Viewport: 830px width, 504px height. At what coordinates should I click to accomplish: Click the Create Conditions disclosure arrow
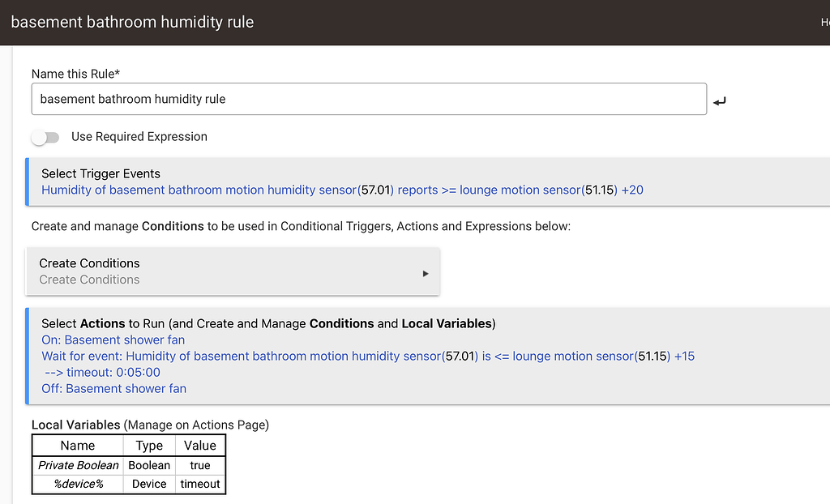pyautogui.click(x=425, y=274)
